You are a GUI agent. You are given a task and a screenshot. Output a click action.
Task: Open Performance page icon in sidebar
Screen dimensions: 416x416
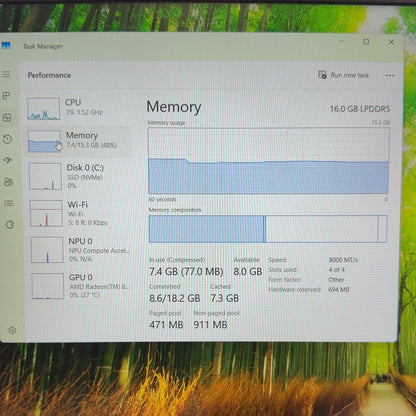pos(7,117)
